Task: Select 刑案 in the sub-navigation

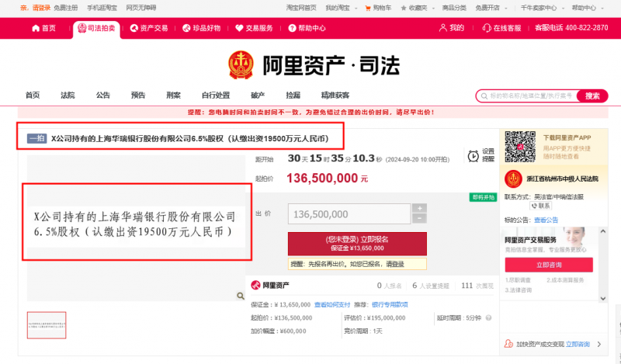Action: pyautogui.click(x=173, y=95)
